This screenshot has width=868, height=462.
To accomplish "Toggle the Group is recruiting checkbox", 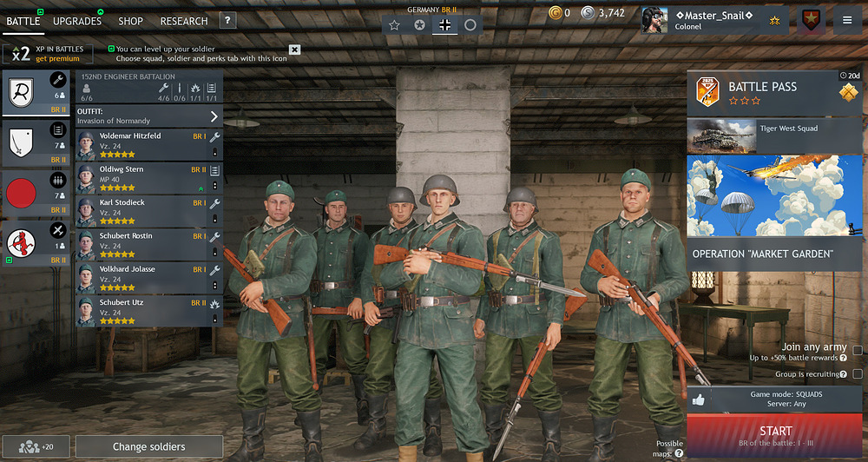I will [x=858, y=374].
